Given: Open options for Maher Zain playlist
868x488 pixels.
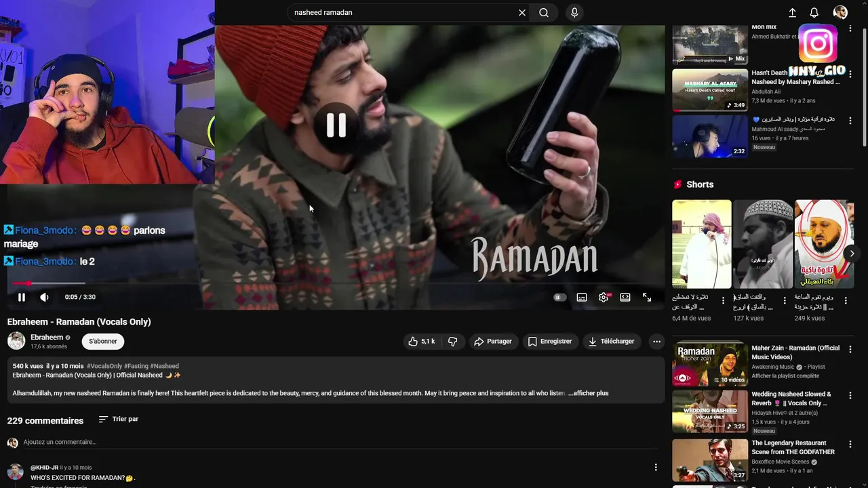Looking at the screenshot, I should pos(850,348).
